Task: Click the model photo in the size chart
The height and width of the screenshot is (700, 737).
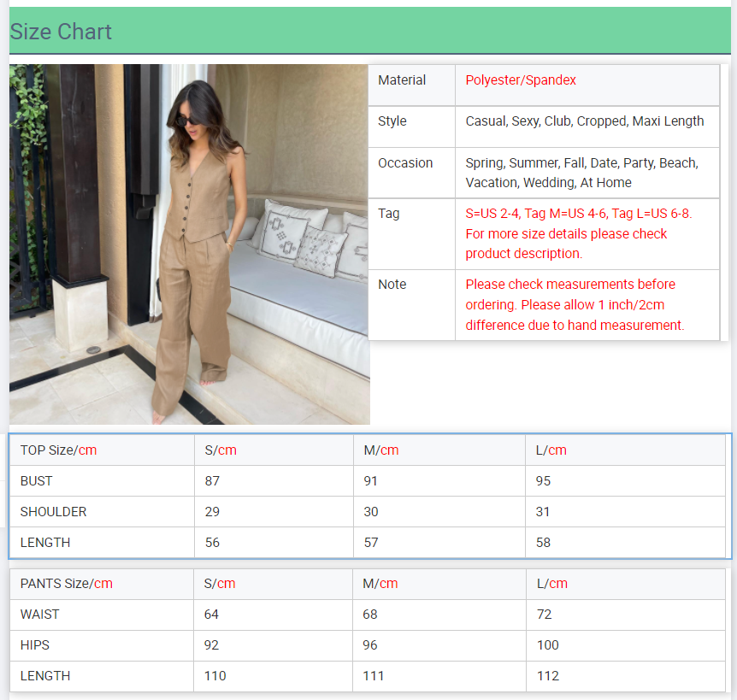Action: pos(189,244)
